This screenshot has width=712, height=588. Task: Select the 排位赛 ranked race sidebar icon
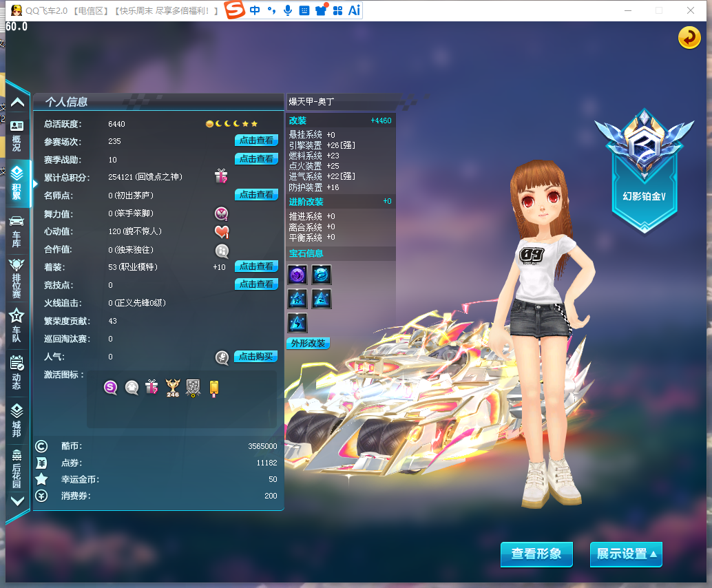coord(18,275)
